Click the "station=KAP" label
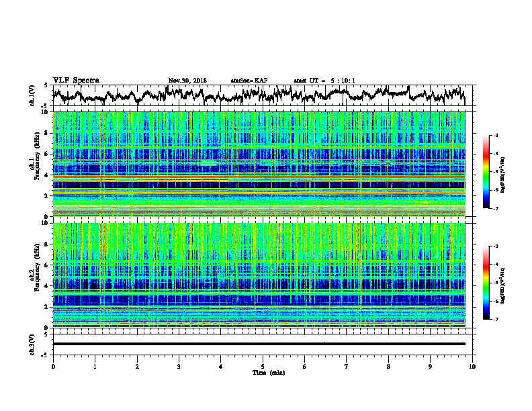The height and width of the screenshot is (411, 532). pyautogui.click(x=249, y=81)
